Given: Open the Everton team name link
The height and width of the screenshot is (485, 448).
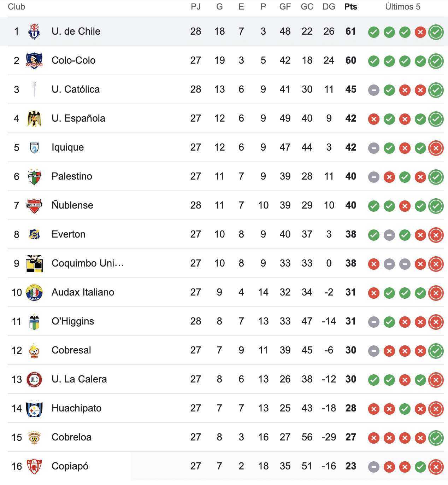Looking at the screenshot, I should click(69, 234).
